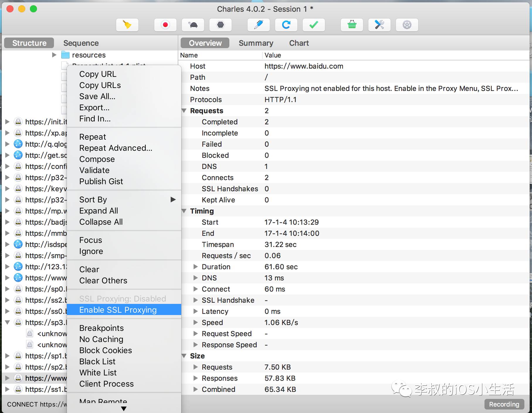Open the Sort By submenu
532x413 pixels.
(124, 200)
